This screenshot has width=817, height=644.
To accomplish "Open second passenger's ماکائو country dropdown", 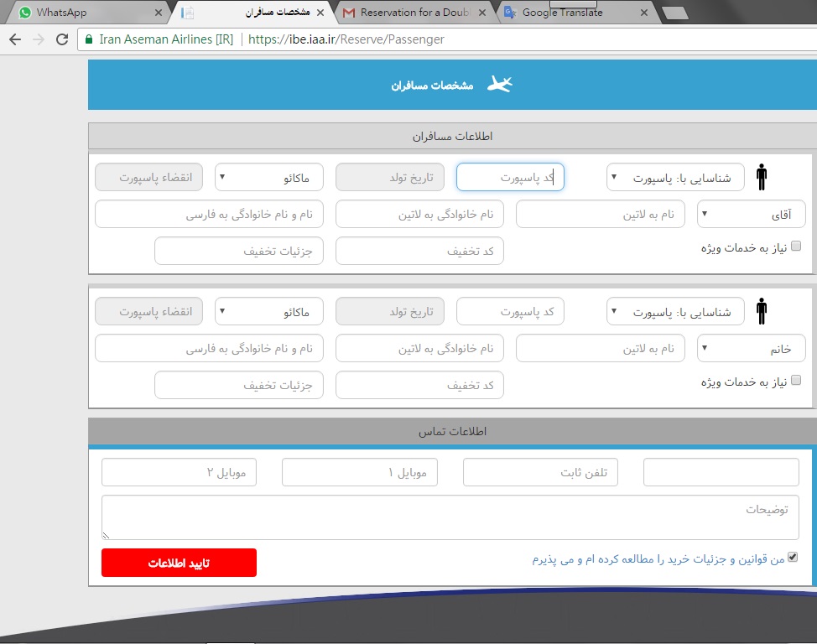I will click(269, 311).
